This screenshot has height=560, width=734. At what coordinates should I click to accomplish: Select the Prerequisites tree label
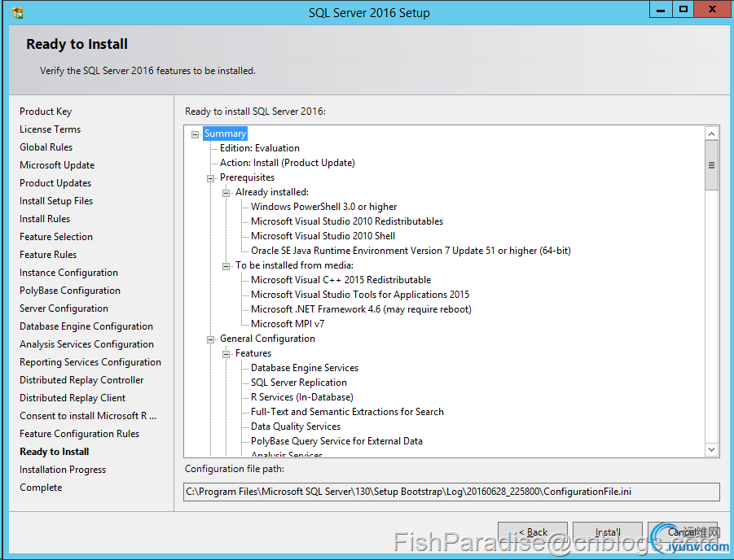coord(247,177)
